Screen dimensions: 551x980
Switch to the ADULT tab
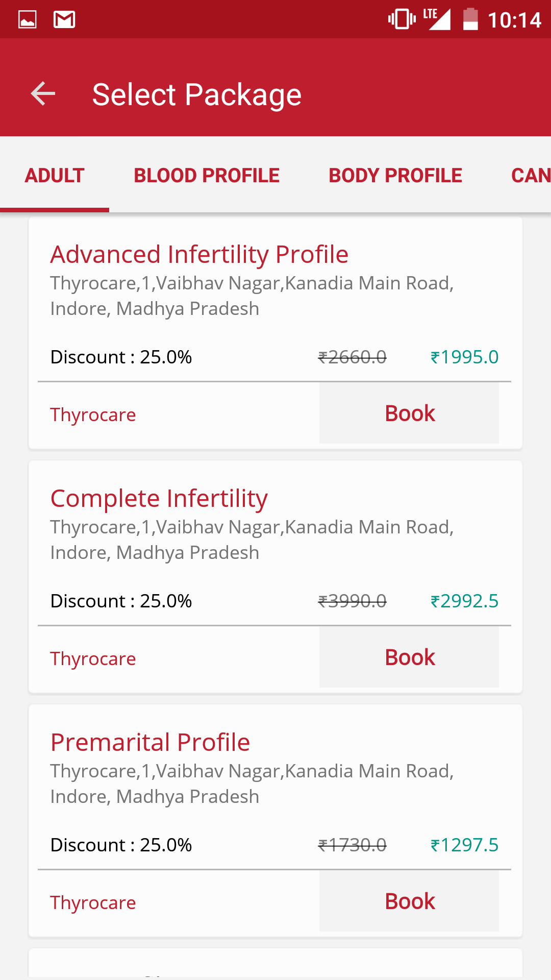55,176
